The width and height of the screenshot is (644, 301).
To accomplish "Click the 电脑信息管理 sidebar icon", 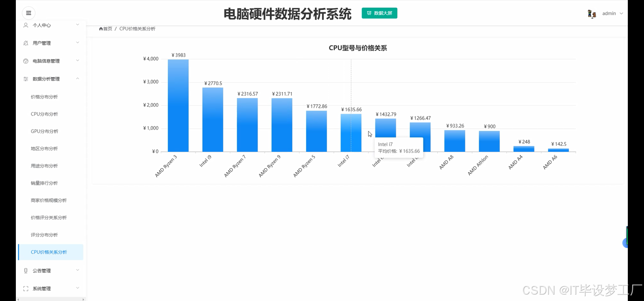I will (26, 61).
